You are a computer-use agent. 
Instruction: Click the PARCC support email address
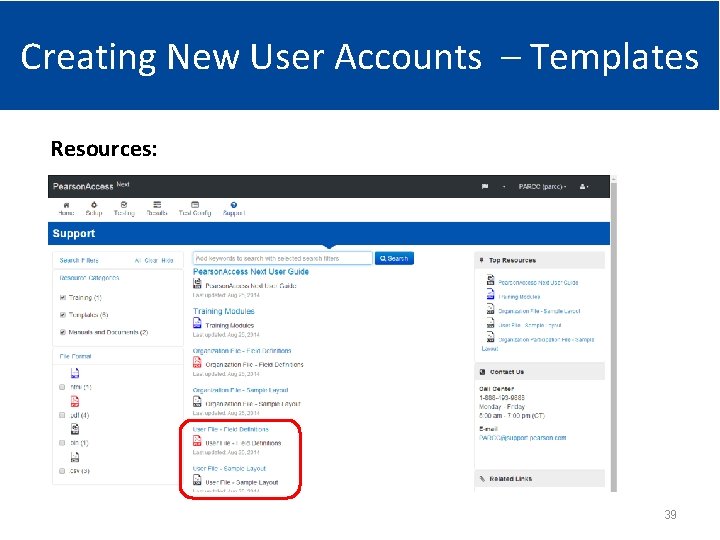tap(523, 438)
